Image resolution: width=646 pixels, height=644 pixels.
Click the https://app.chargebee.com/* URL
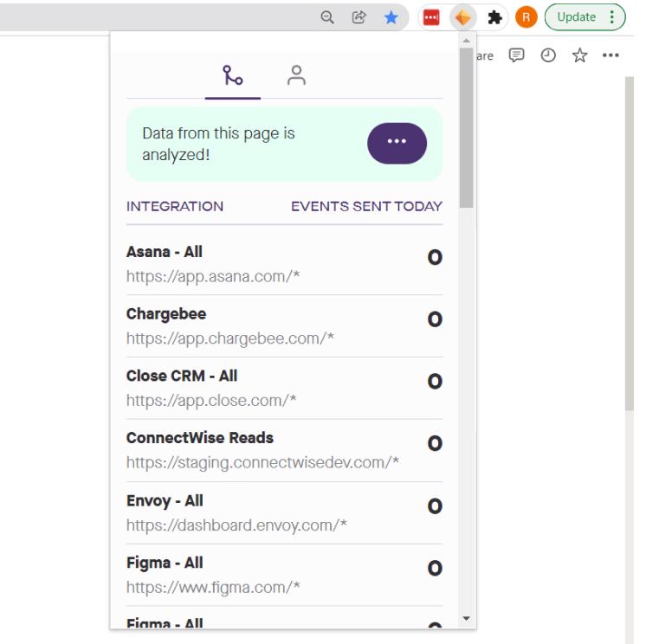click(x=229, y=338)
